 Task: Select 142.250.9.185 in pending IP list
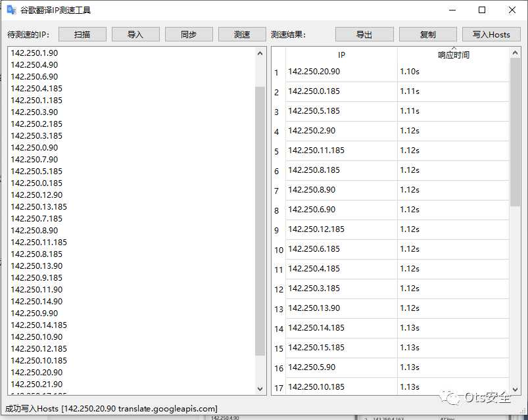point(37,277)
